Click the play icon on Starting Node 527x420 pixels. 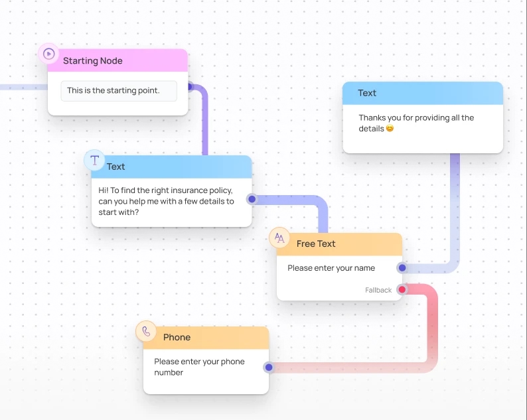(x=48, y=54)
